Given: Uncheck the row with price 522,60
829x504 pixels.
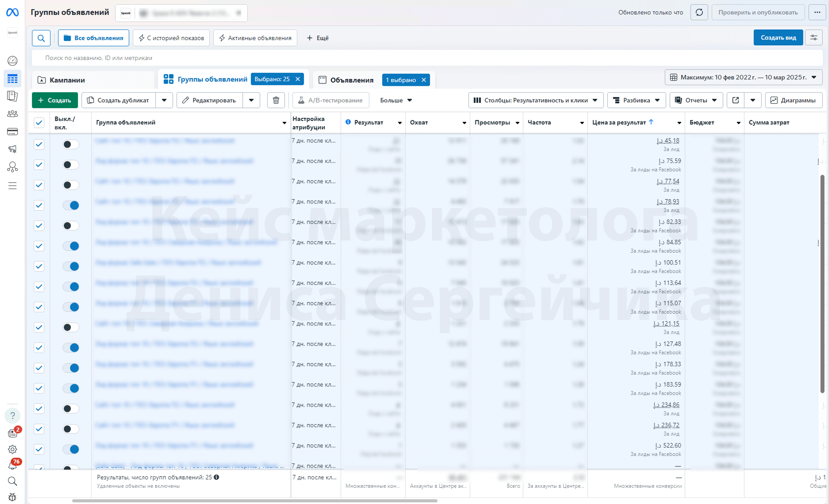Looking at the screenshot, I should [39, 450].
